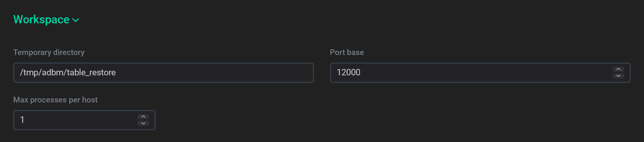Image resolution: width=644 pixels, height=142 pixels.
Task: Toggle the Workspace dropdown arrow icon
Action: click(x=76, y=20)
